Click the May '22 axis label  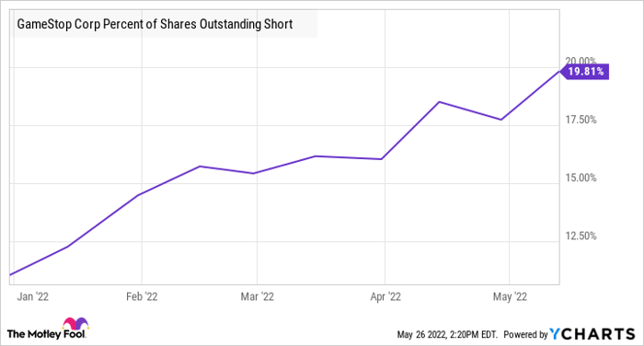click(x=510, y=296)
